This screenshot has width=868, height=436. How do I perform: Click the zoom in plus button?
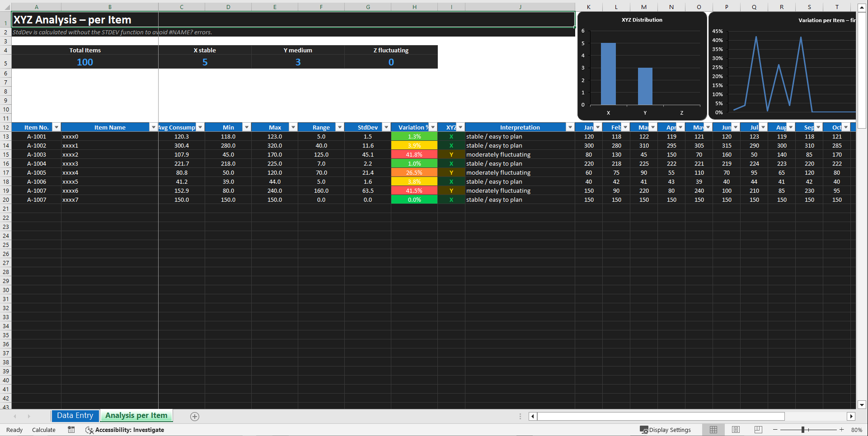point(842,430)
